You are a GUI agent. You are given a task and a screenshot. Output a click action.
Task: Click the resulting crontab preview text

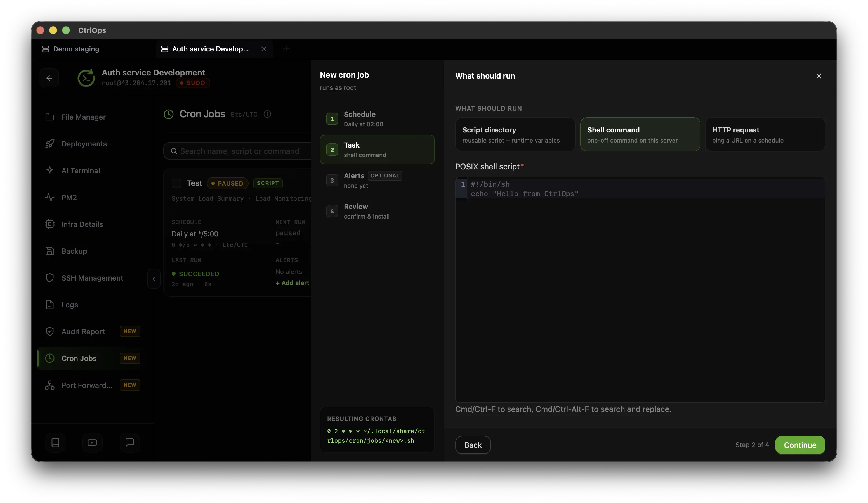click(x=376, y=436)
